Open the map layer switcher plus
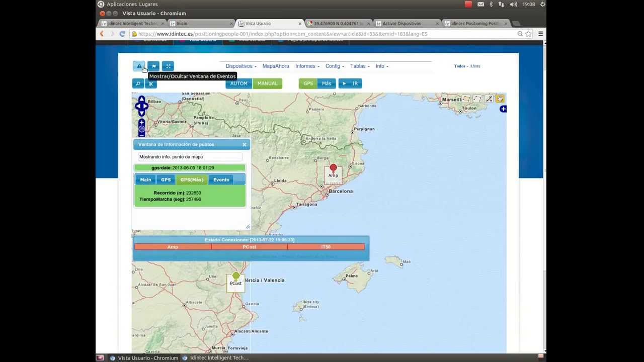The image size is (644, 362). tap(503, 109)
